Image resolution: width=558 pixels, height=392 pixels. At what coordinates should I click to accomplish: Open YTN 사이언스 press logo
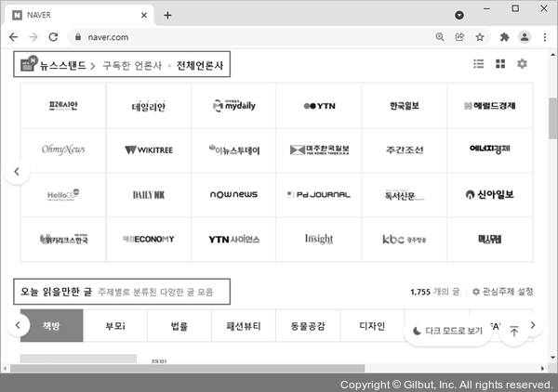[x=233, y=239]
